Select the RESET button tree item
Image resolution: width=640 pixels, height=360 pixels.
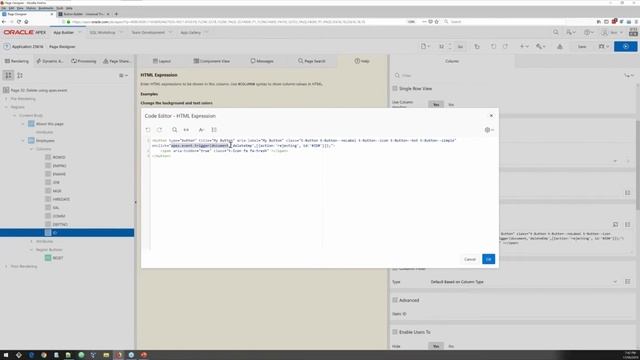[58, 258]
